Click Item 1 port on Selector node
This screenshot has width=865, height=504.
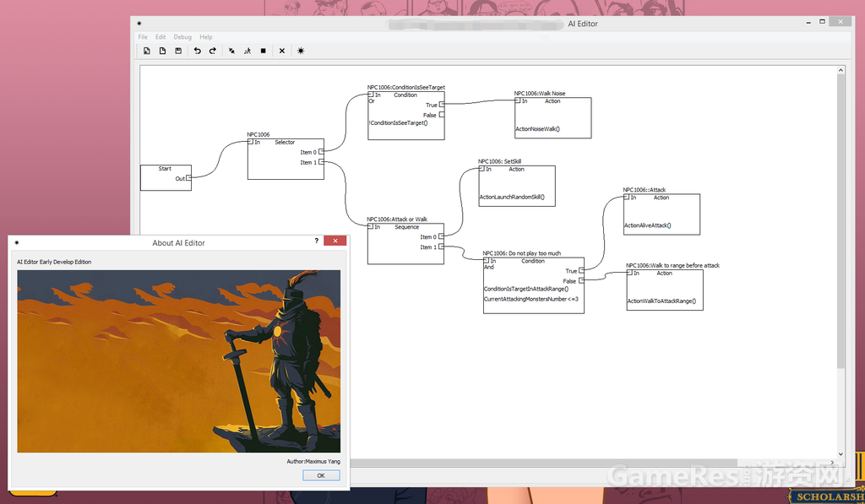(x=321, y=162)
